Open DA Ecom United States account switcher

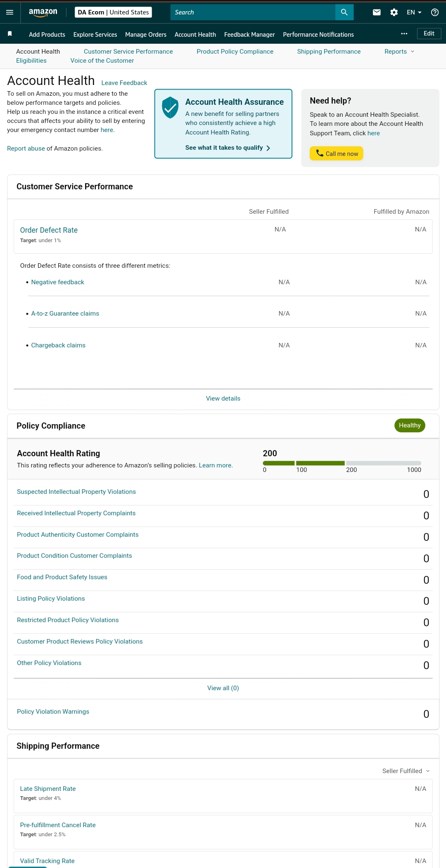tap(113, 12)
